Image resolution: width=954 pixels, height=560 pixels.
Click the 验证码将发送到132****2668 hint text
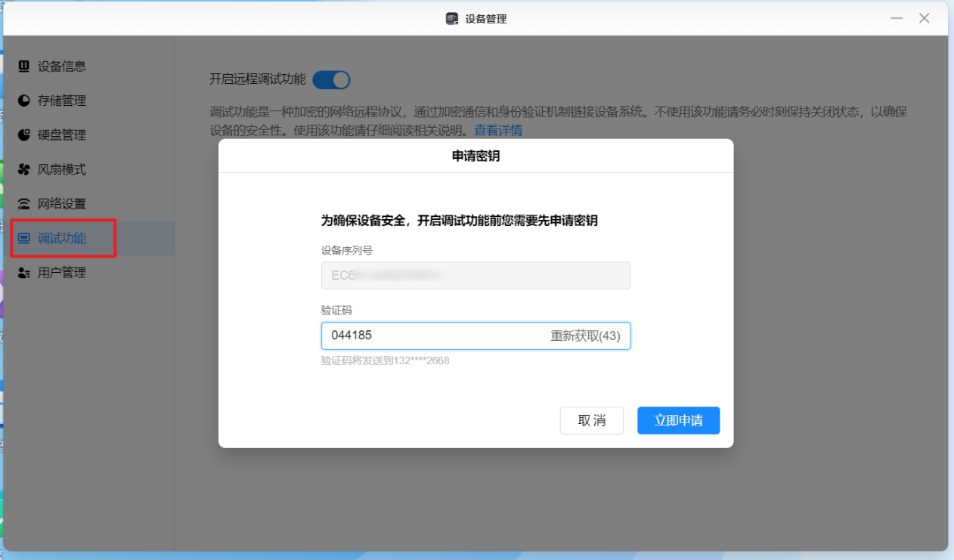tap(386, 360)
